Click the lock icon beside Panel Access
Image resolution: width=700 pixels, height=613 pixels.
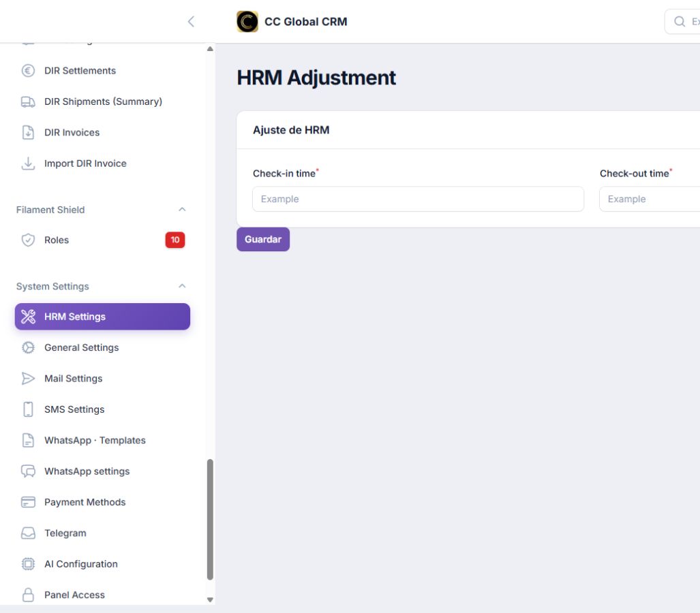point(28,595)
